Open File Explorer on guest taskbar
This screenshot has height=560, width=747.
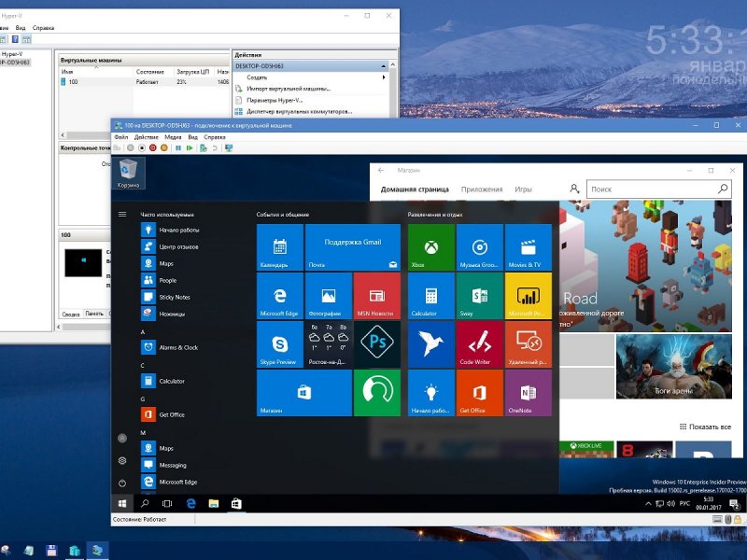pyautogui.click(x=214, y=503)
